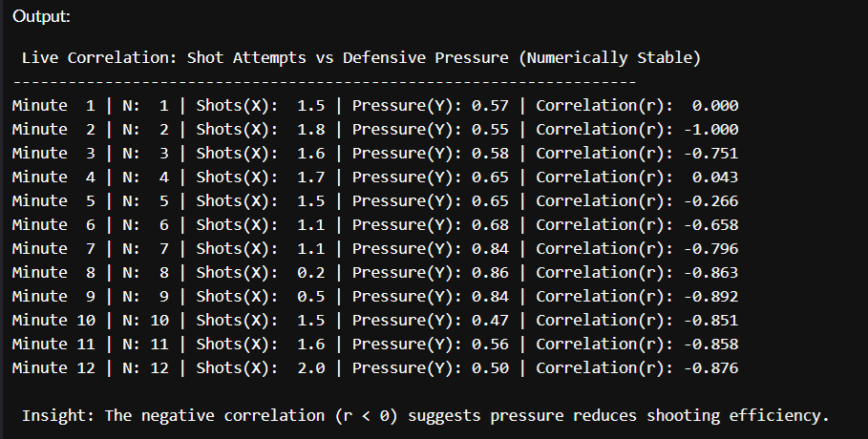
Task: Click the Insight summary line
Action: pyautogui.click(x=426, y=416)
